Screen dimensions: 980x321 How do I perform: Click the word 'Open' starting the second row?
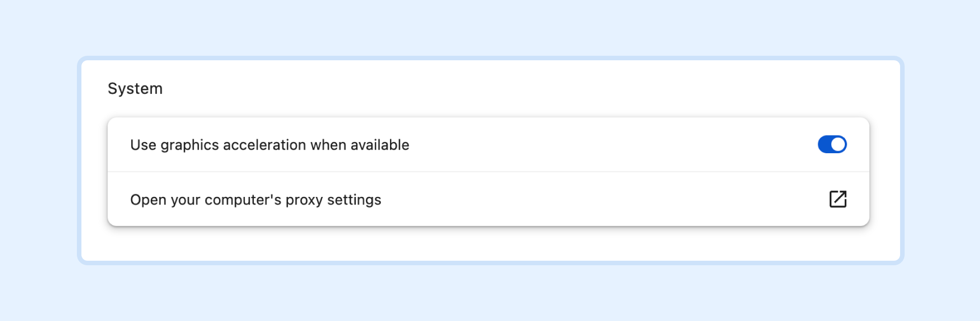point(148,200)
